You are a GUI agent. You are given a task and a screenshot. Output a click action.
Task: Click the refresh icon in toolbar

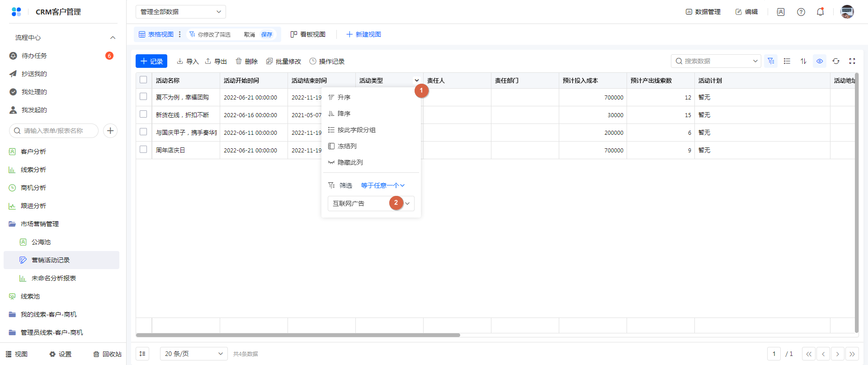836,61
